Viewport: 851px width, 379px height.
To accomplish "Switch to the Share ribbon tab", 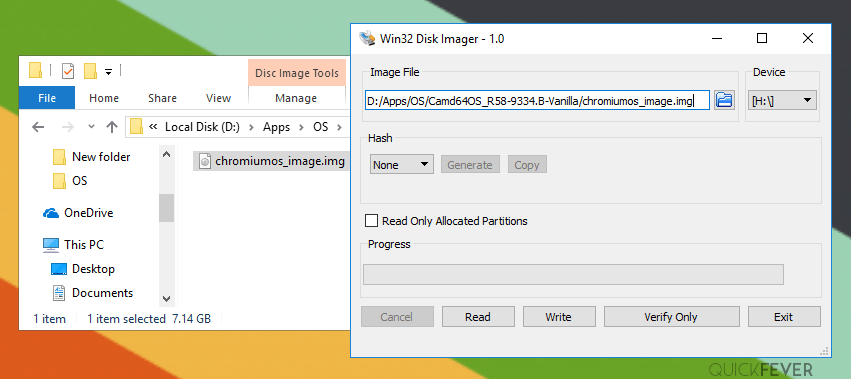I will (x=162, y=98).
